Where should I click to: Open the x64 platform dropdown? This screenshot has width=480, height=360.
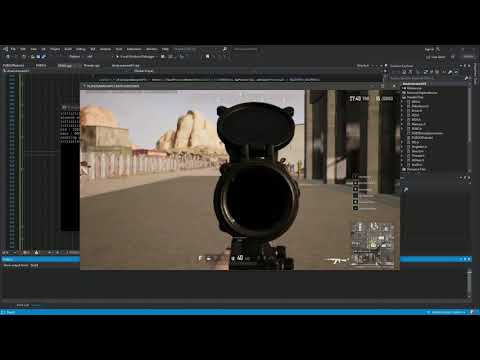tap(91, 57)
